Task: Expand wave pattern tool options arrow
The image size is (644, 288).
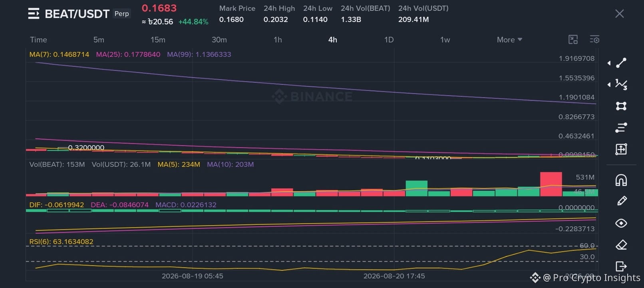Action: (x=609, y=84)
